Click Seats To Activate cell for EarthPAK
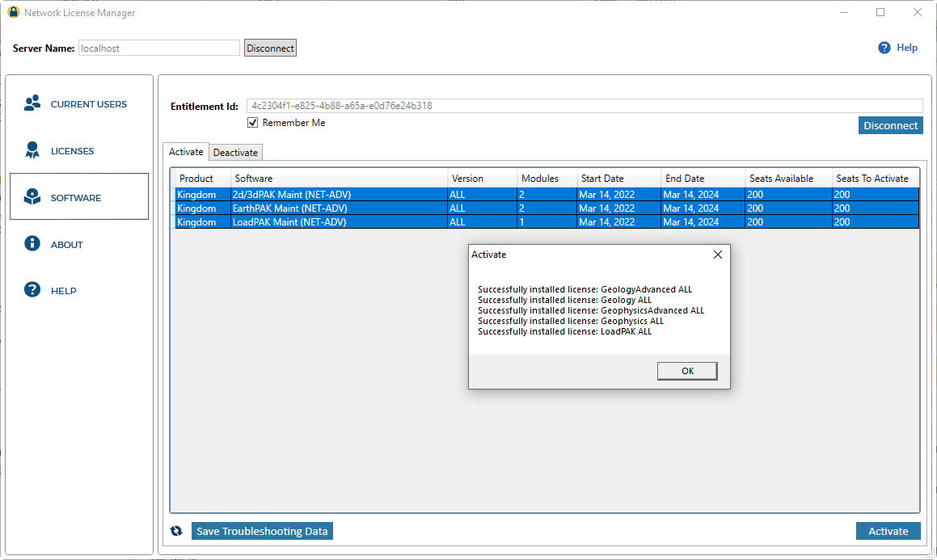 click(876, 208)
